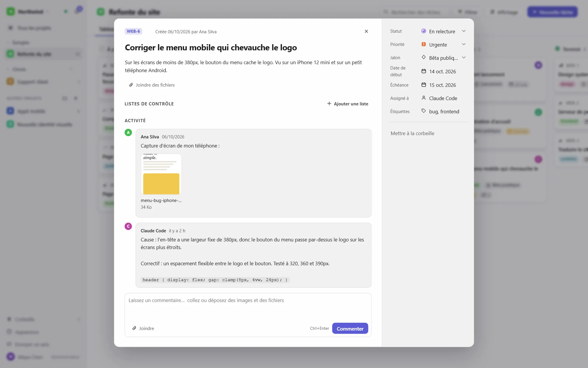The height and width of the screenshot is (368, 588).
Task: Click the il y a 2 h timestamp
Action: pos(177,231)
